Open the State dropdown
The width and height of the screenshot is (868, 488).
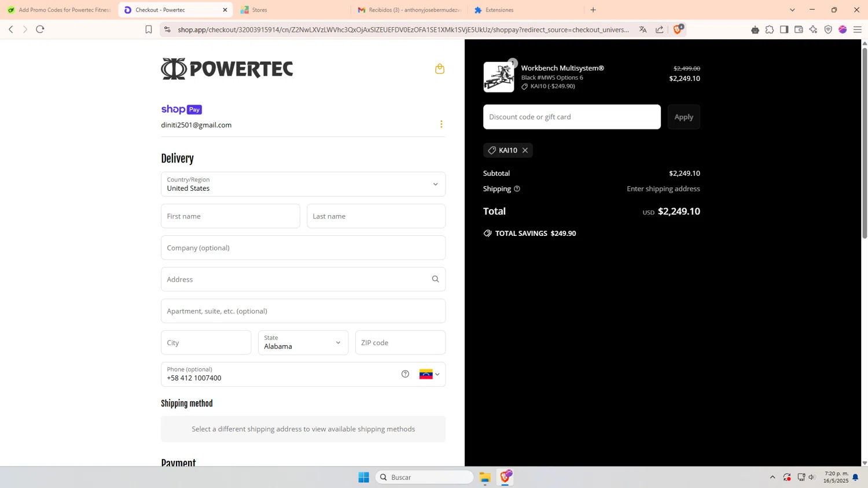pos(303,342)
